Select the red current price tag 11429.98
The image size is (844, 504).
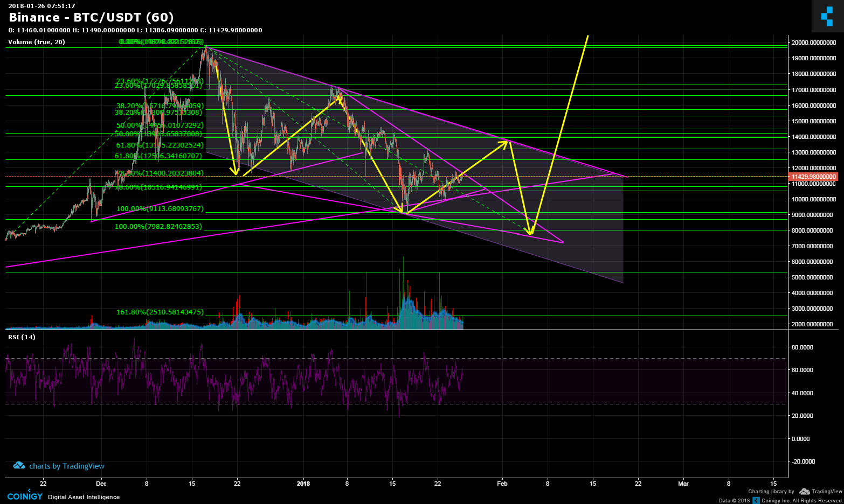pos(814,176)
